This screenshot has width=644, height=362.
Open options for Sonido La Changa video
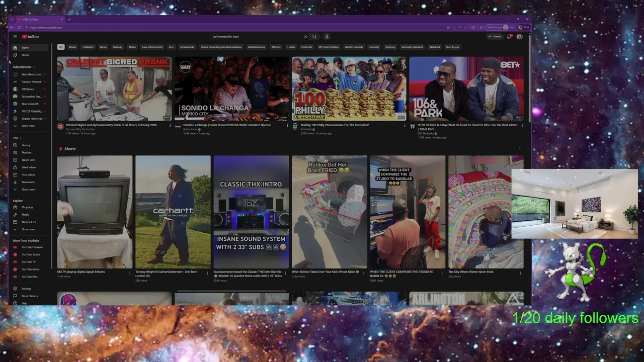287,126
